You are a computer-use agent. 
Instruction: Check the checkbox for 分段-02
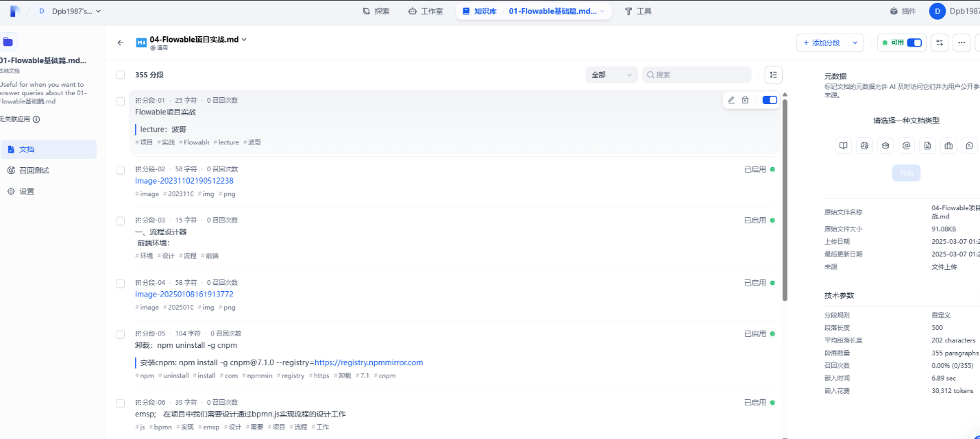121,170
